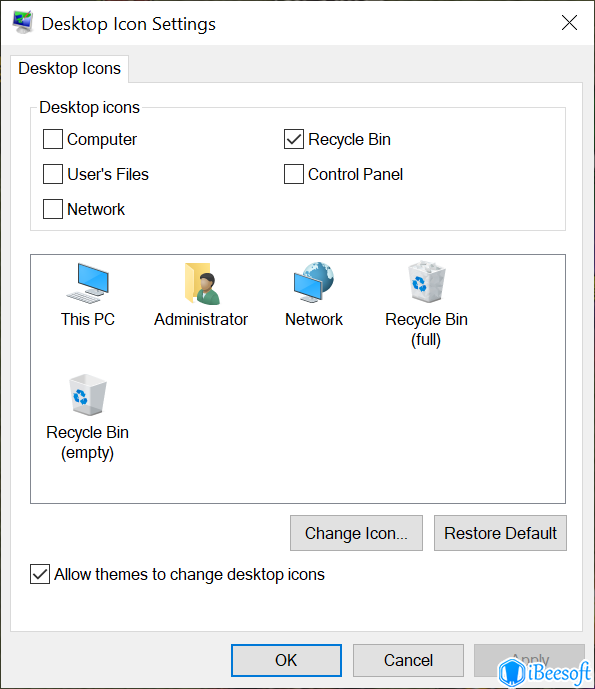Uncheck the Recycle Bin checkbox
This screenshot has width=595, height=689.
coord(294,139)
